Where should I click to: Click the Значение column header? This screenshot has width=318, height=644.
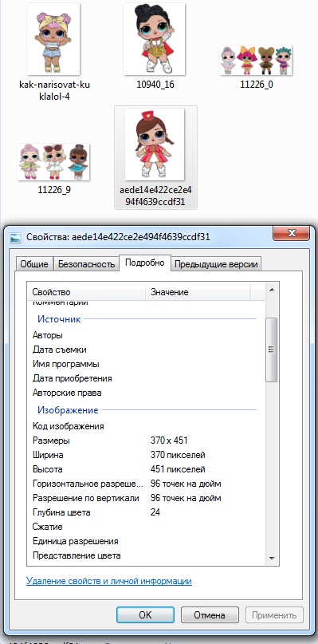198,292
